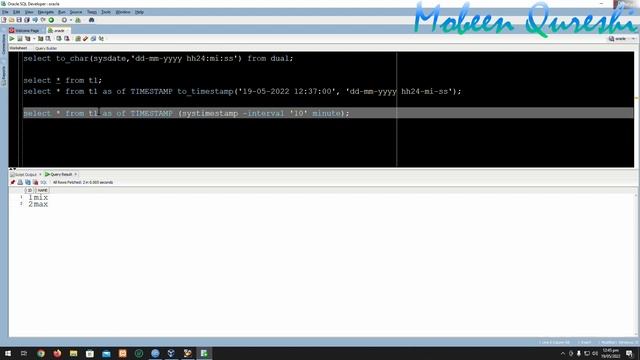The image size is (640, 360).
Task: Click the binoculars Find DB Object icon
Action: tap(91, 20)
